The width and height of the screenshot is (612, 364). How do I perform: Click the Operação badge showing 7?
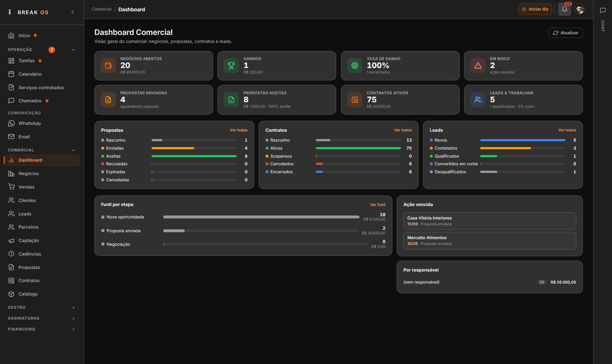[52, 50]
